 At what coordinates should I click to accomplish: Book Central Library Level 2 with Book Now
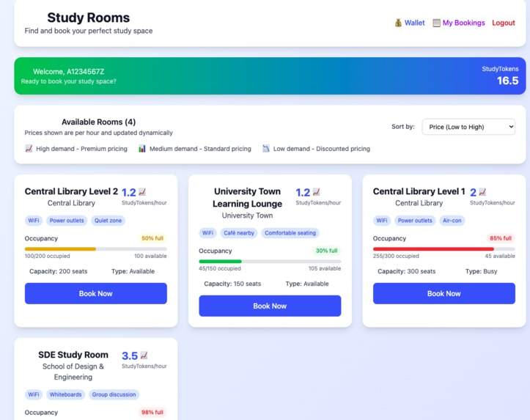tap(95, 293)
